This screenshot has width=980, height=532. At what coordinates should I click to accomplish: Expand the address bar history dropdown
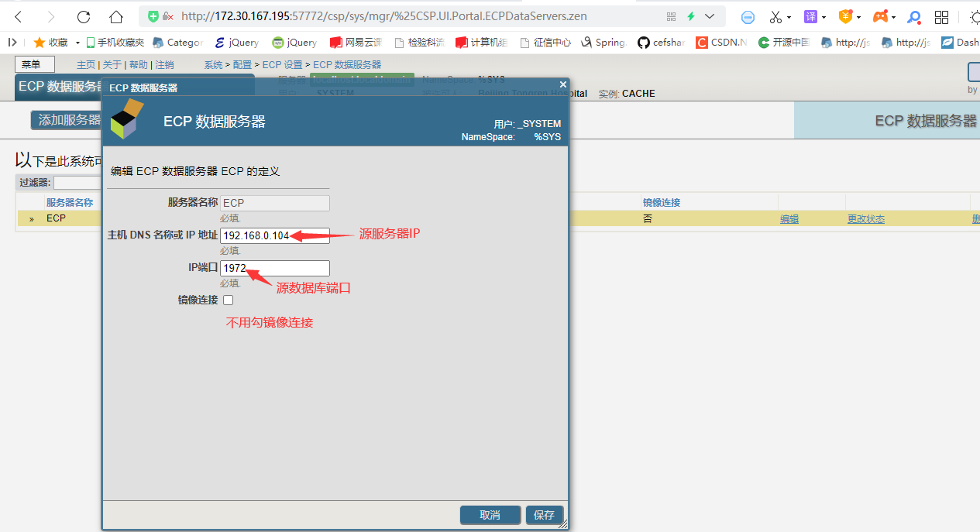coord(710,16)
